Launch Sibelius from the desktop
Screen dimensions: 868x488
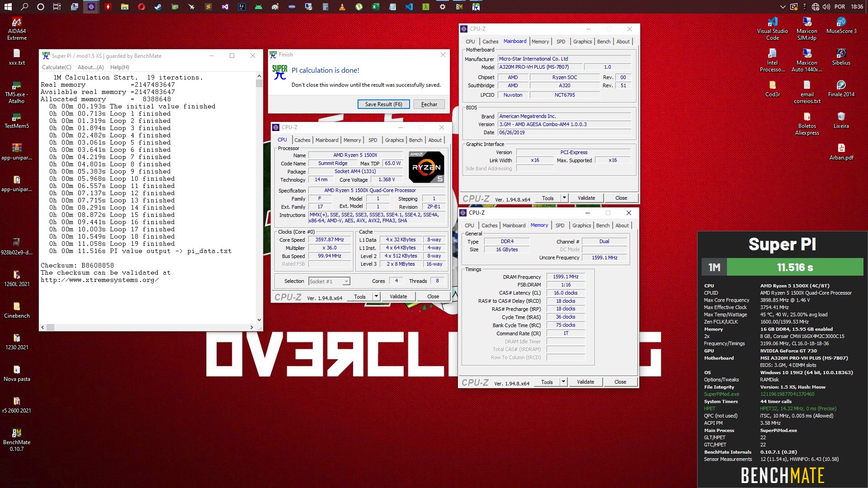click(x=841, y=57)
